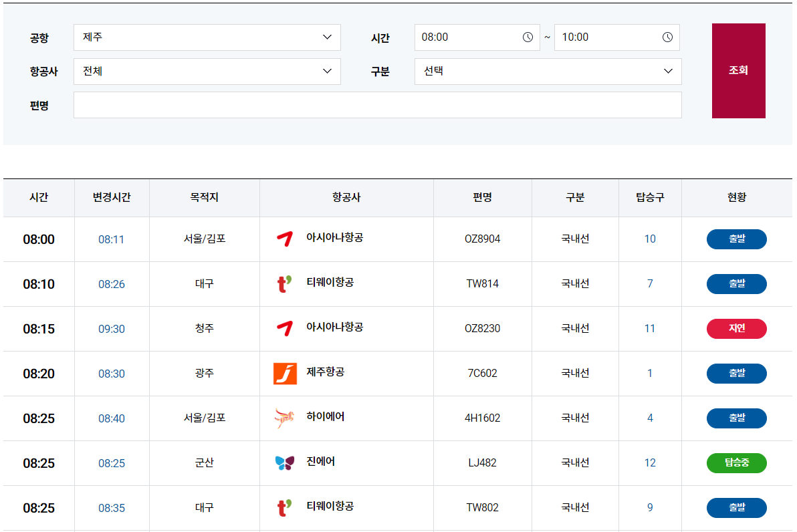This screenshot has height=532, width=797.
Task: Click the 편명 column header
Action: [482, 197]
